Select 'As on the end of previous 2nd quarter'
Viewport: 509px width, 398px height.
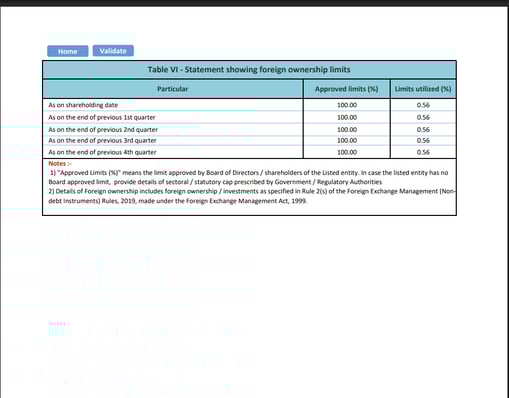click(103, 130)
